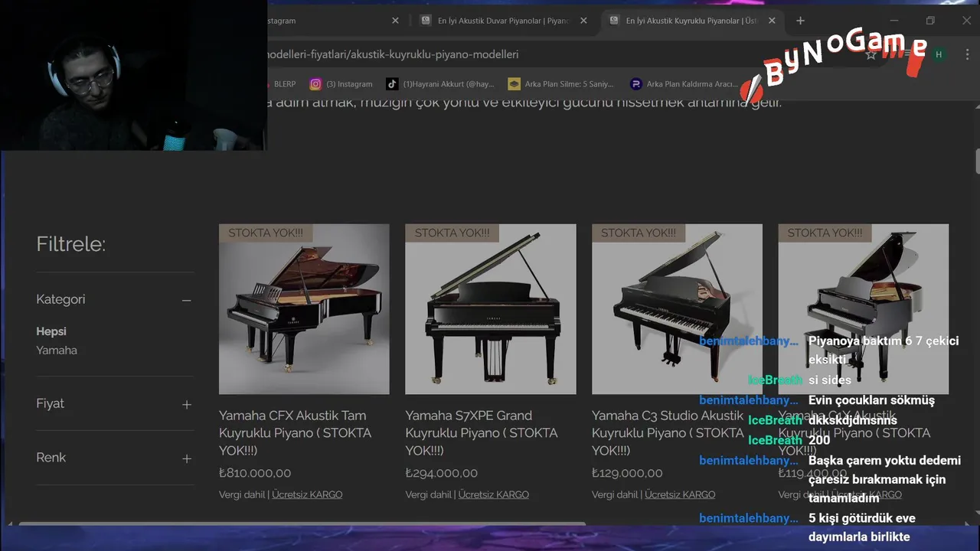Close the Akustik Kuyruklu Piyanolar tab
Image resolution: width=980 pixels, height=551 pixels.
tap(772, 21)
